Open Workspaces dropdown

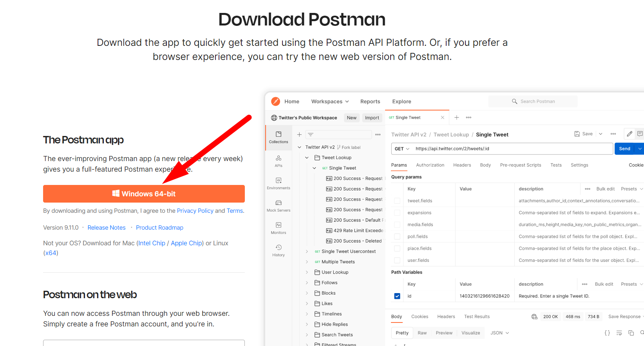click(330, 101)
